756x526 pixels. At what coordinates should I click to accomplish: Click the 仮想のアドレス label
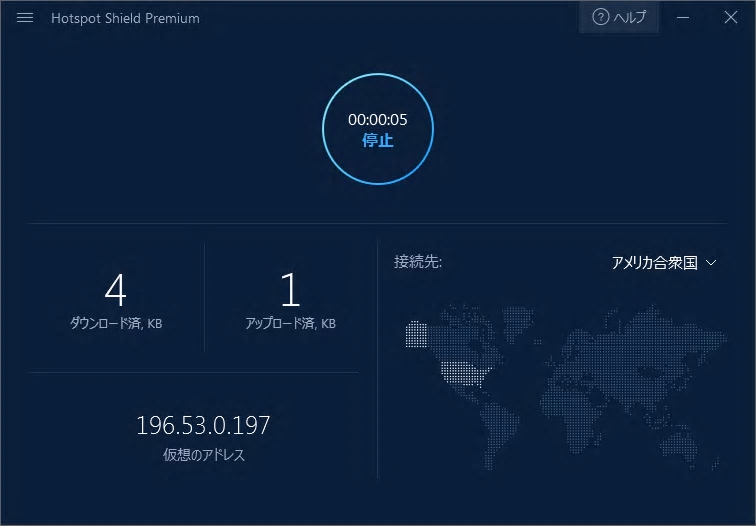coord(203,455)
